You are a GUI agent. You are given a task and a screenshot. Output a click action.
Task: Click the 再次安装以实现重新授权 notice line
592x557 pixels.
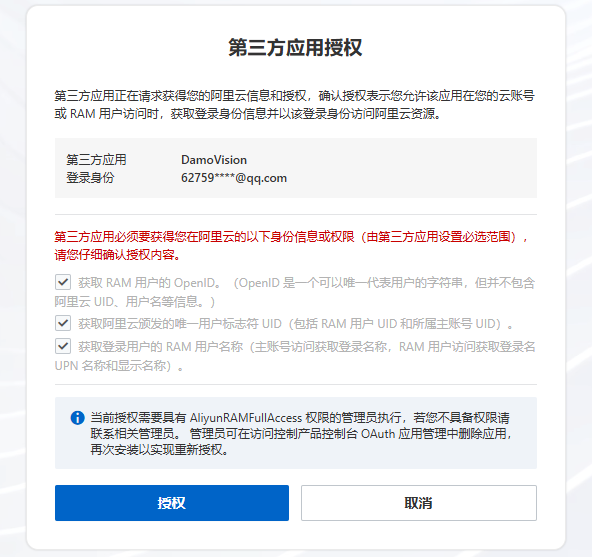pos(159,450)
